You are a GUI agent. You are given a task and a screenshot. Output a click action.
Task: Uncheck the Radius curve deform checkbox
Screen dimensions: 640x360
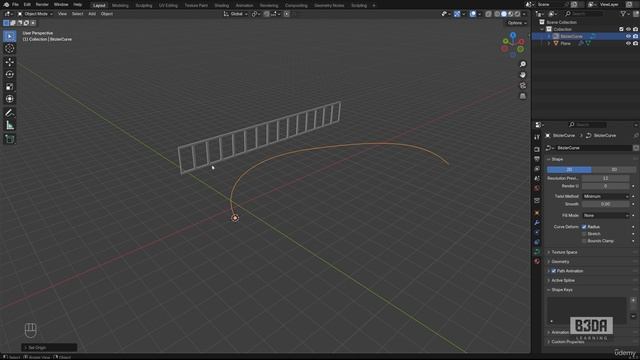pos(584,227)
